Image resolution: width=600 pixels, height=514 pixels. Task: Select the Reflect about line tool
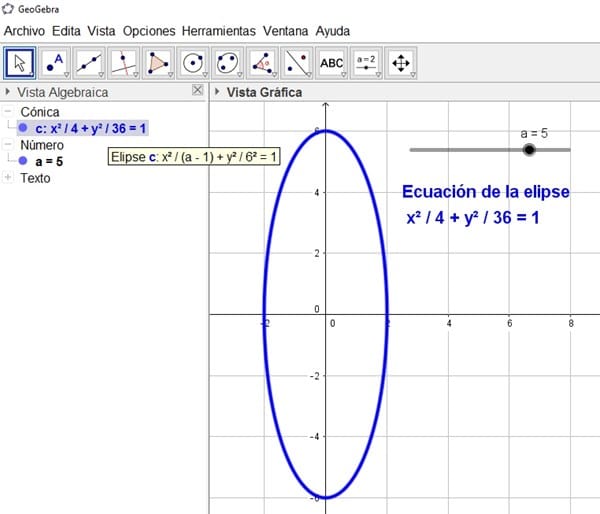(x=297, y=63)
